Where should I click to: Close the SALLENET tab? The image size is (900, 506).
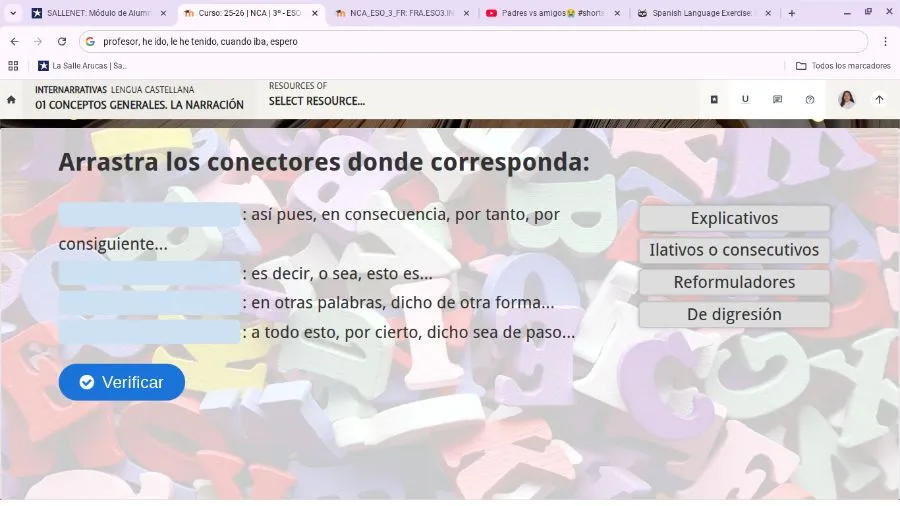164,13
